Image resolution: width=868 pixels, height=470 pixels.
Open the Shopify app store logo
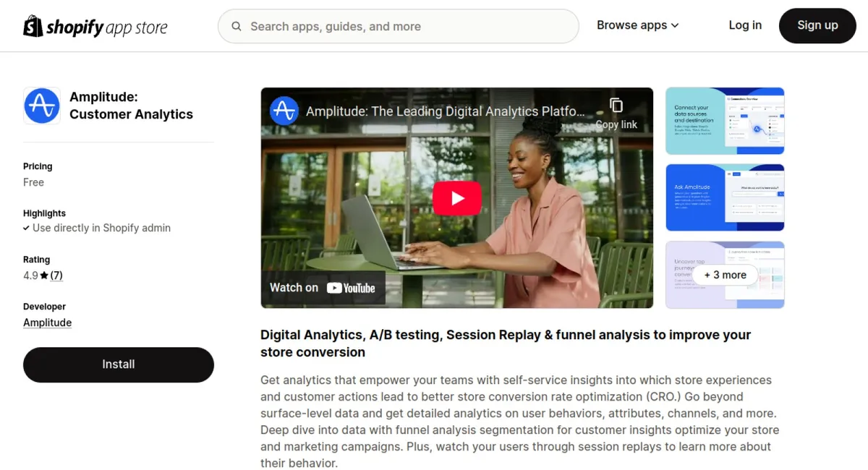(x=95, y=27)
